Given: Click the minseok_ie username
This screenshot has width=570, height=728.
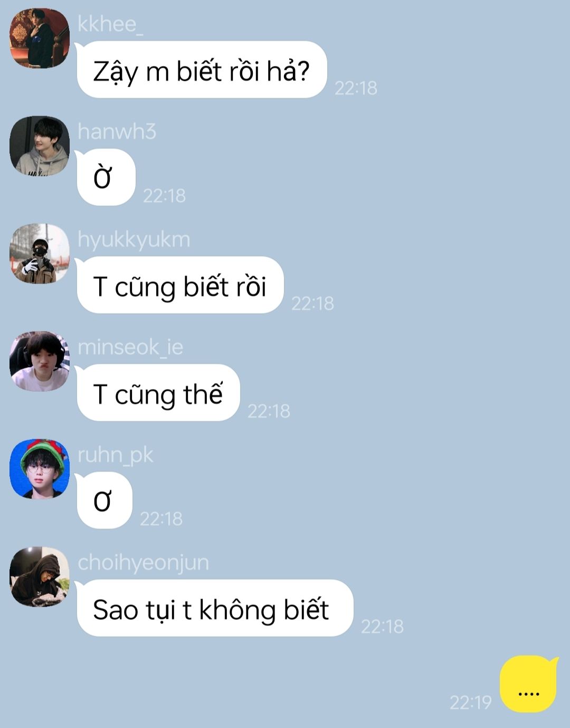Looking at the screenshot, I should [130, 347].
